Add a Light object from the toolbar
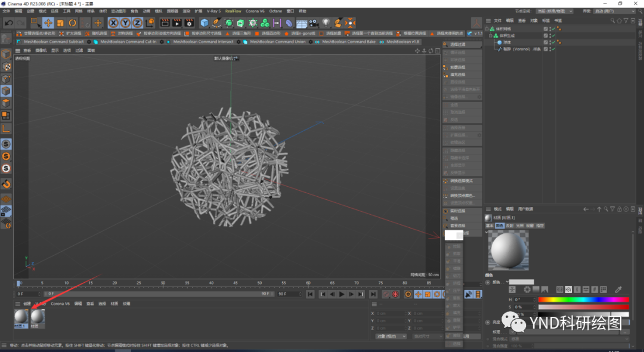 click(x=326, y=23)
